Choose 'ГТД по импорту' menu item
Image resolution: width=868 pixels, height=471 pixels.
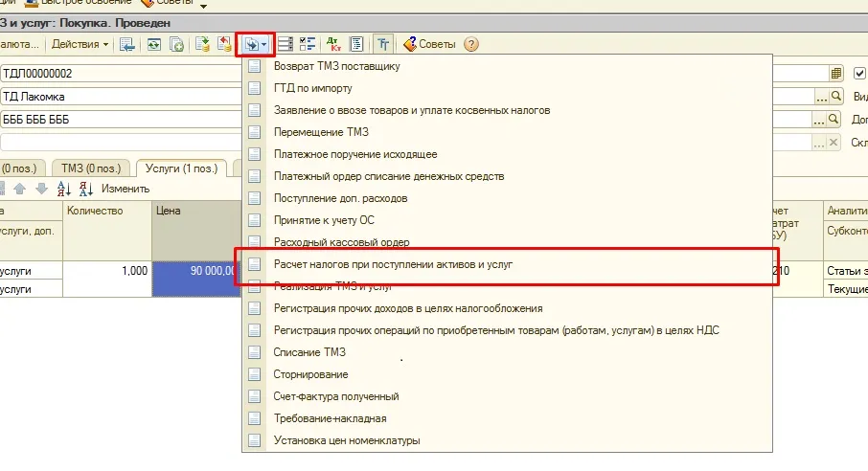(x=507, y=88)
